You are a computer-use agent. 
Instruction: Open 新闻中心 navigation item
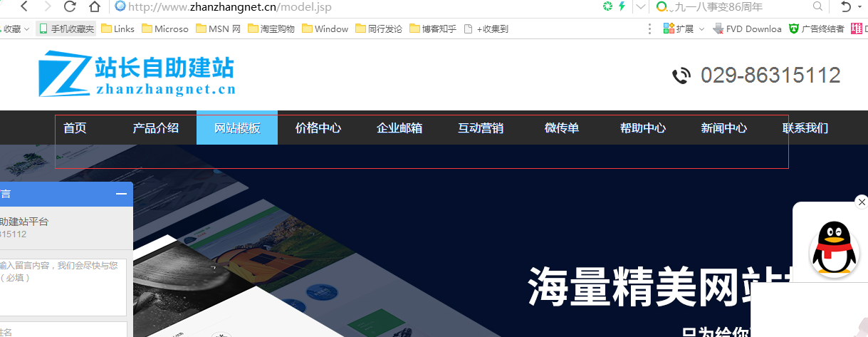(724, 128)
